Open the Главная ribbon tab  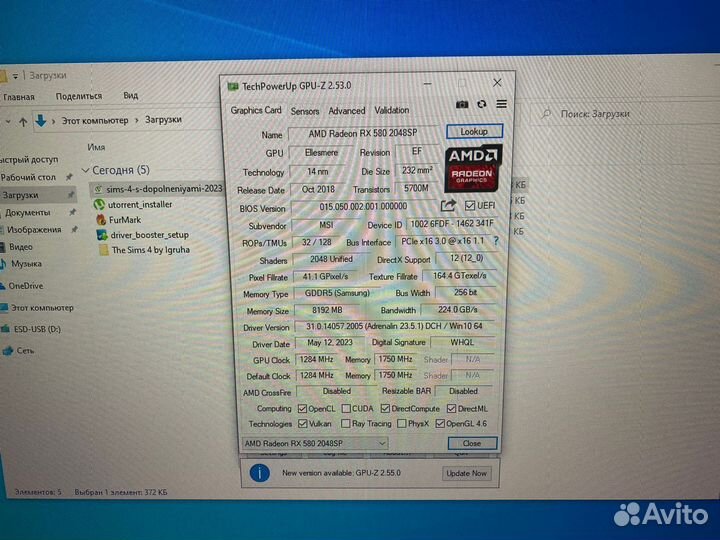pyautogui.click(x=19, y=97)
